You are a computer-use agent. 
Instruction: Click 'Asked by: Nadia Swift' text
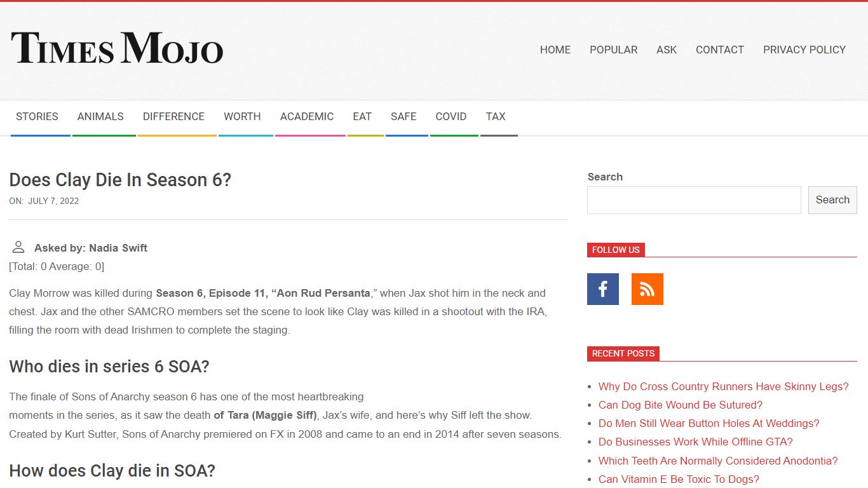tap(91, 248)
